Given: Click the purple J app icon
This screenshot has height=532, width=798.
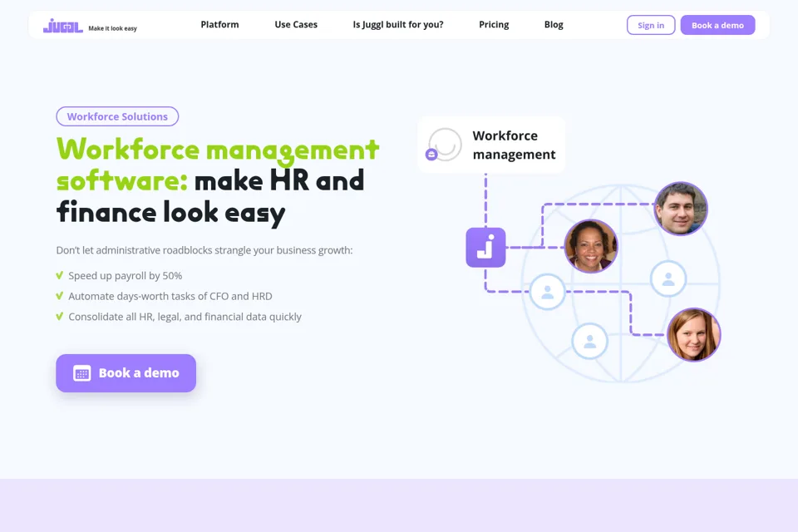Looking at the screenshot, I should pyautogui.click(x=485, y=248).
